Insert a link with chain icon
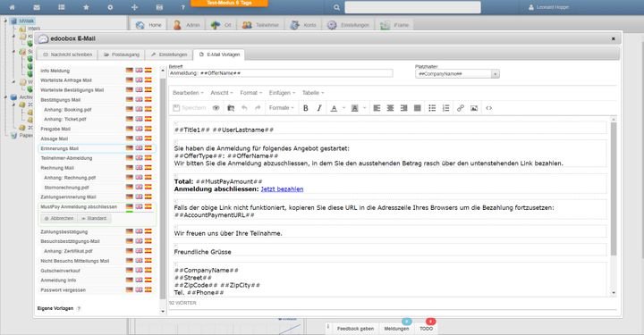This screenshot has width=644, height=335. [x=461, y=108]
